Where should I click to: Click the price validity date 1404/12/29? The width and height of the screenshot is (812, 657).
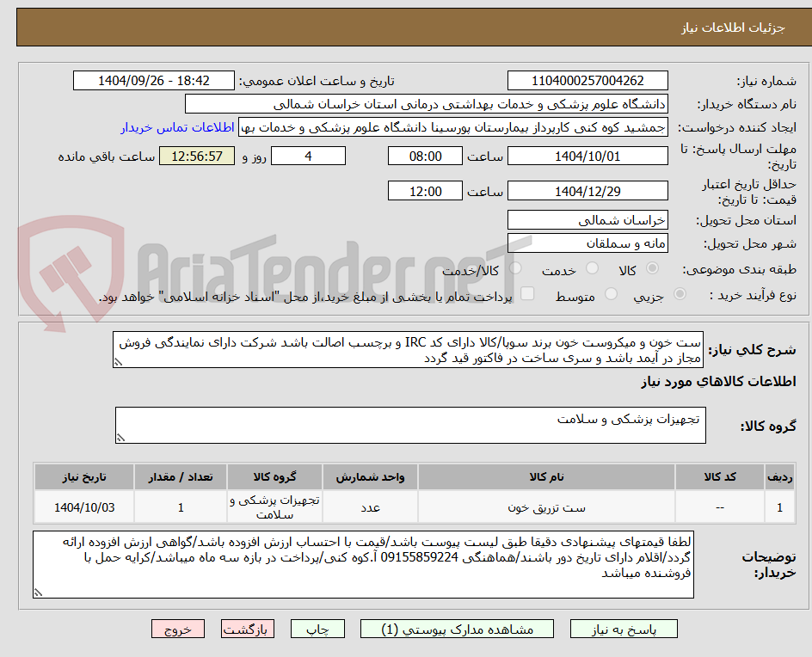pyautogui.click(x=587, y=191)
